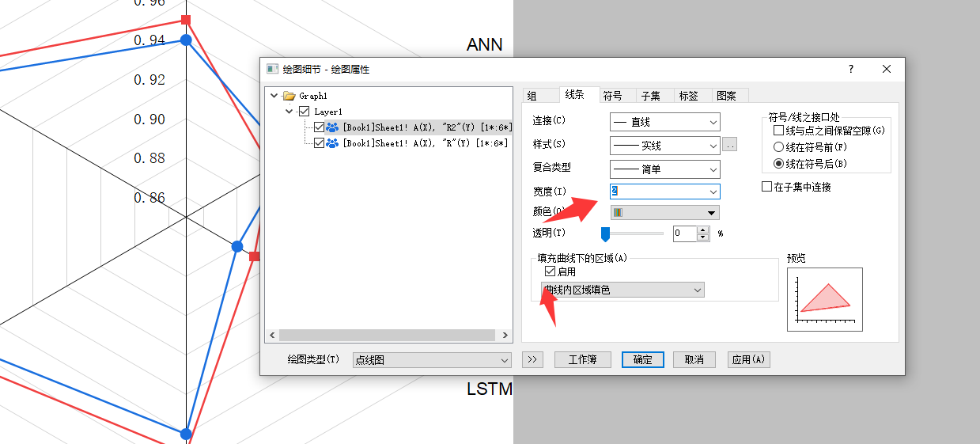Click the line color swatch preview
This screenshot has height=444, width=980.
click(x=618, y=212)
